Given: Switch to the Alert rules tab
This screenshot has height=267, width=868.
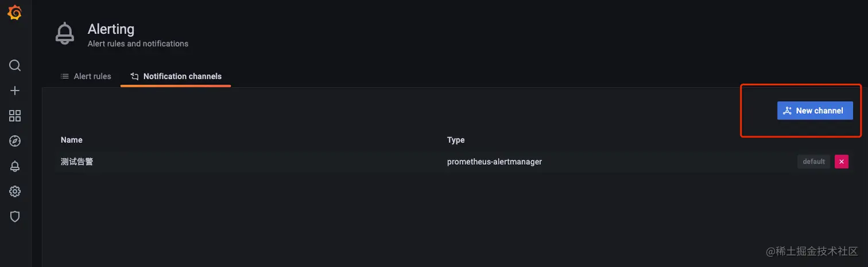Looking at the screenshot, I should pos(86,76).
